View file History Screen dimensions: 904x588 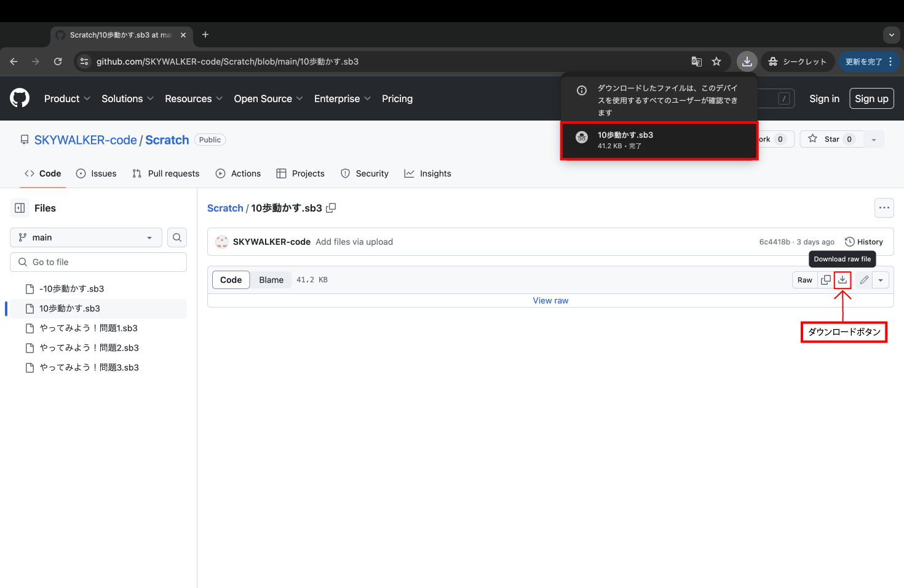click(x=864, y=242)
